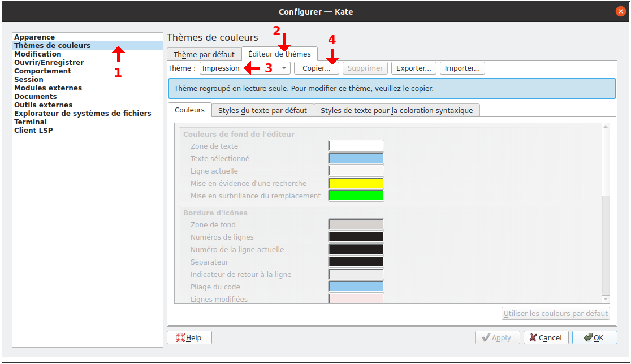Click the Supprimer button
This screenshot has width=631, height=364.
pyautogui.click(x=365, y=68)
